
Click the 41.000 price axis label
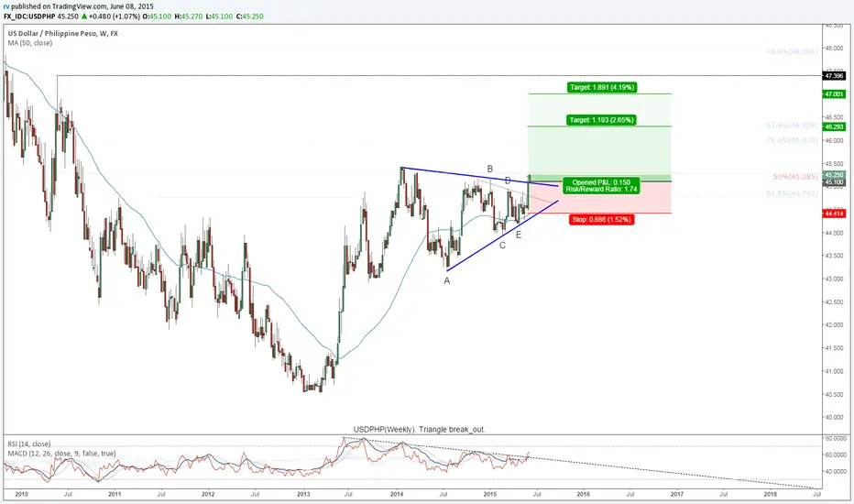click(834, 372)
